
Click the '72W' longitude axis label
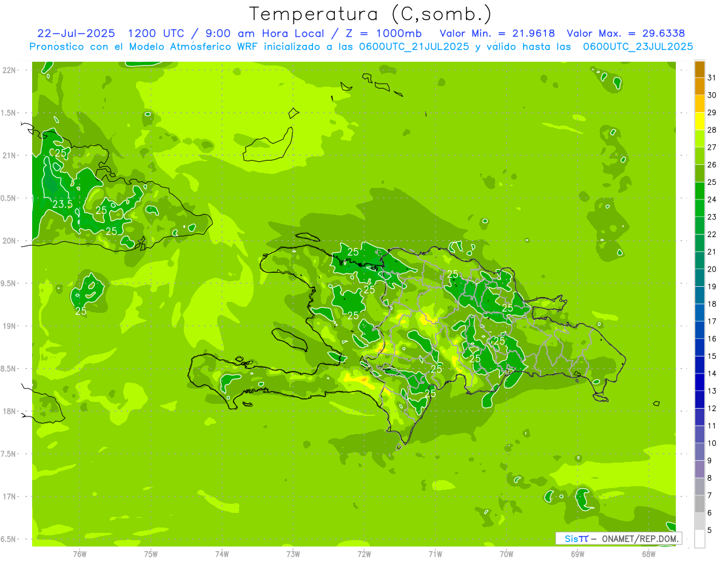tap(364, 554)
